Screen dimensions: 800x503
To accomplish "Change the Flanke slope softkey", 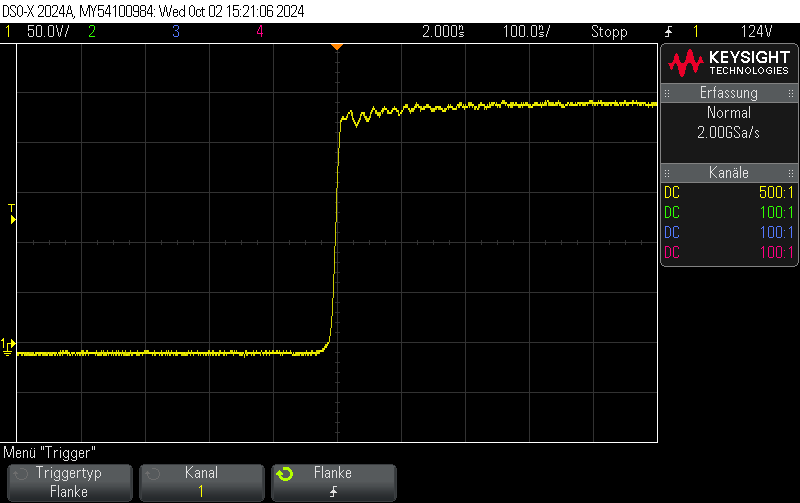I will click(334, 483).
